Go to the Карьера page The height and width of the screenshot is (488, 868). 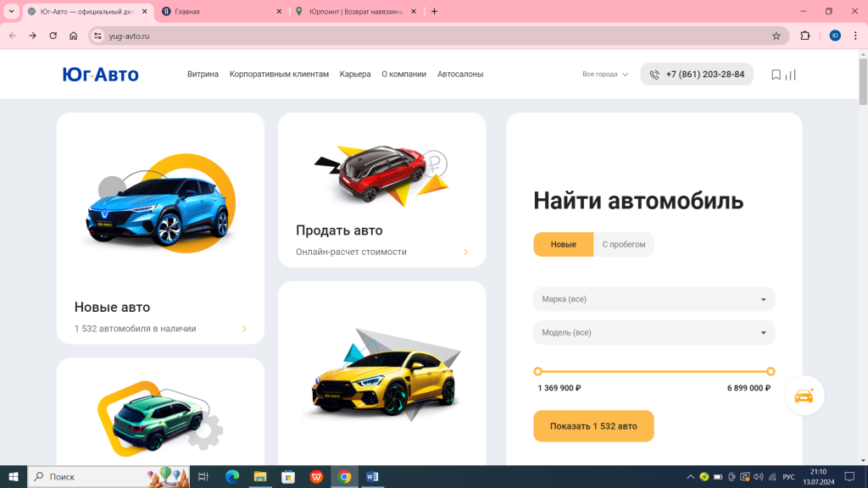(x=355, y=75)
